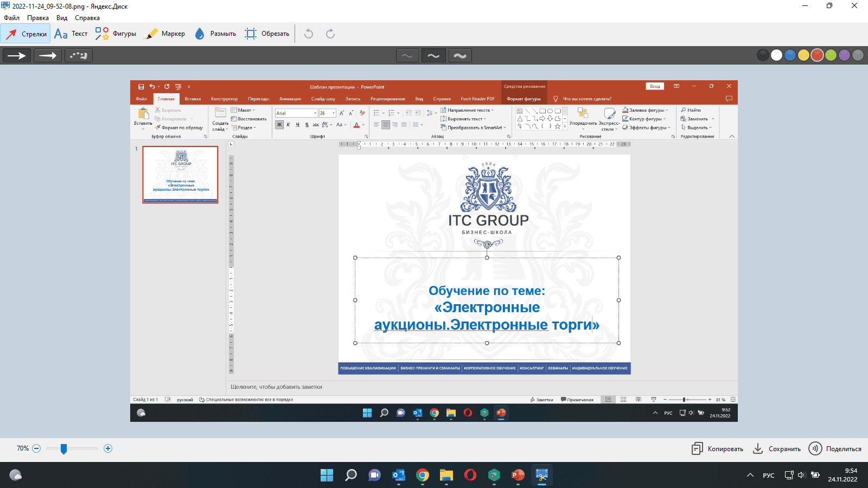This screenshot has height=488, width=868.
Task: Open Google Chrome from the Windows taskbar
Action: click(x=423, y=476)
